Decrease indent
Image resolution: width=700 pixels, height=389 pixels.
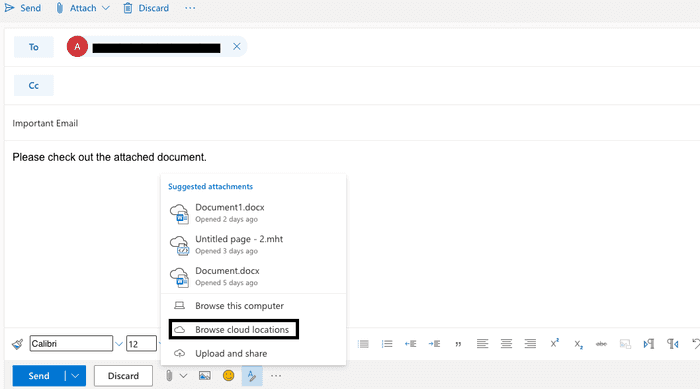pyautogui.click(x=411, y=344)
